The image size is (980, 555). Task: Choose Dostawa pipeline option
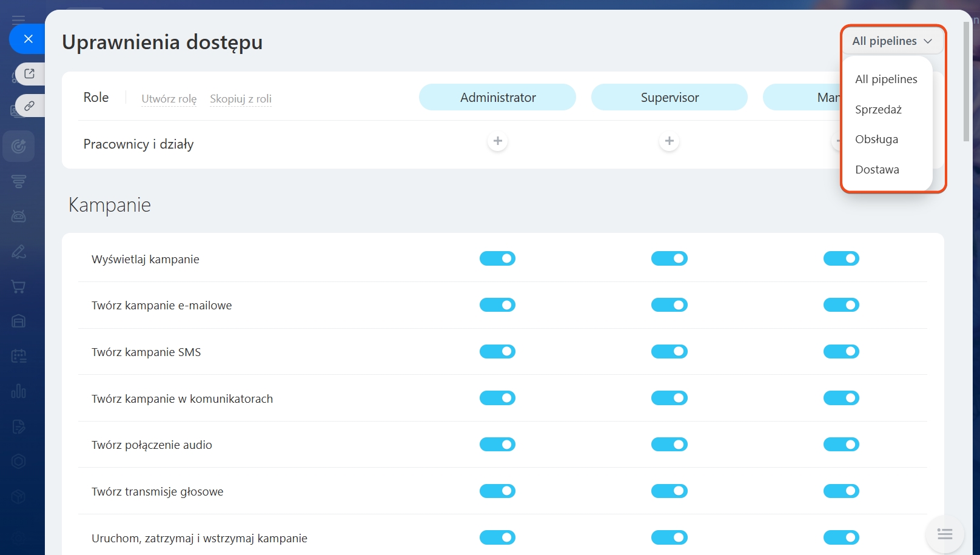877,169
